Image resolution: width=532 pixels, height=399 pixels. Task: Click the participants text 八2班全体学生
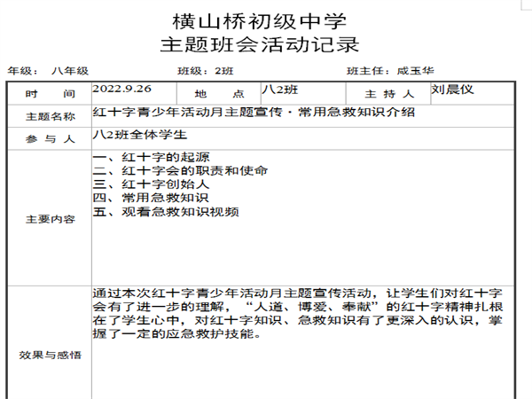pyautogui.click(x=140, y=135)
